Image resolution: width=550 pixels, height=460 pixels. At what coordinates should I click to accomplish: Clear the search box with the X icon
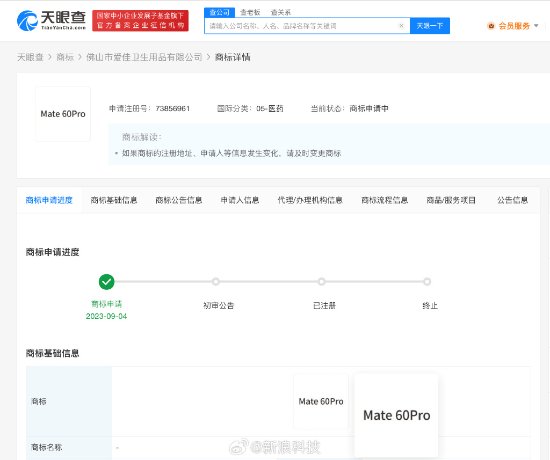click(x=401, y=26)
